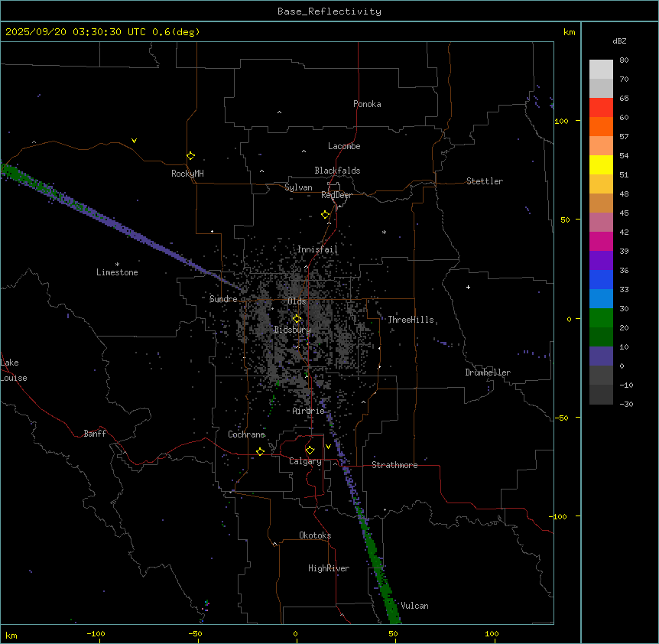Select the Banff label on the map
This screenshot has width=659, height=644.
95,434
